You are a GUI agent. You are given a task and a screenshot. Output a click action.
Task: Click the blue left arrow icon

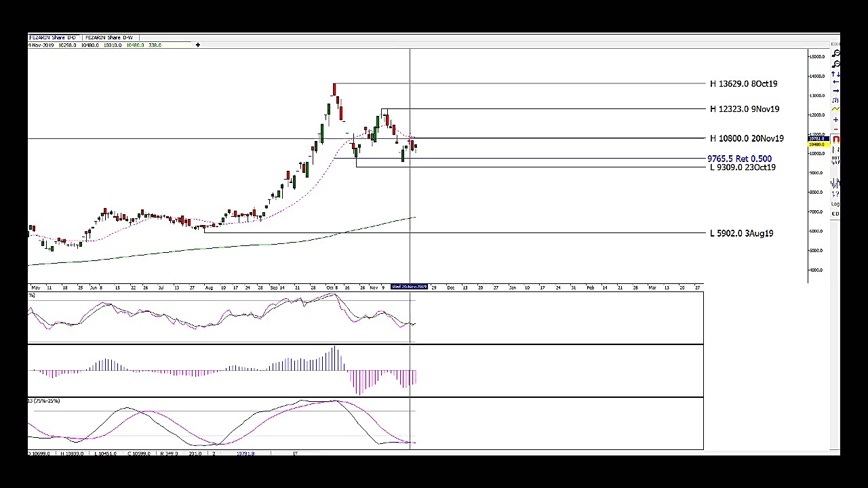click(x=836, y=81)
